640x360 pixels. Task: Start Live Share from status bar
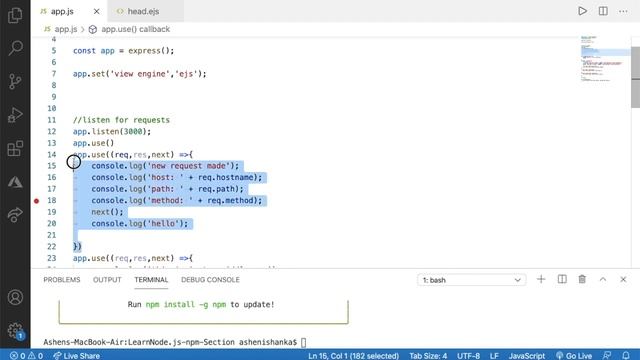pyautogui.click(x=76, y=356)
